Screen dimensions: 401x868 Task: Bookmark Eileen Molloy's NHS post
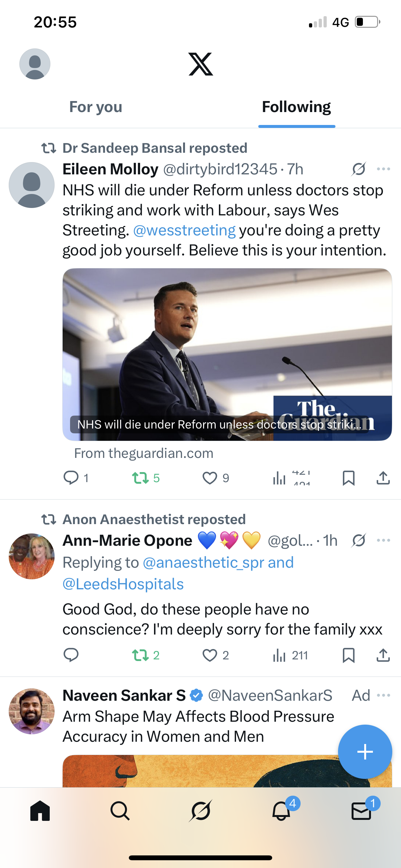pos(348,478)
